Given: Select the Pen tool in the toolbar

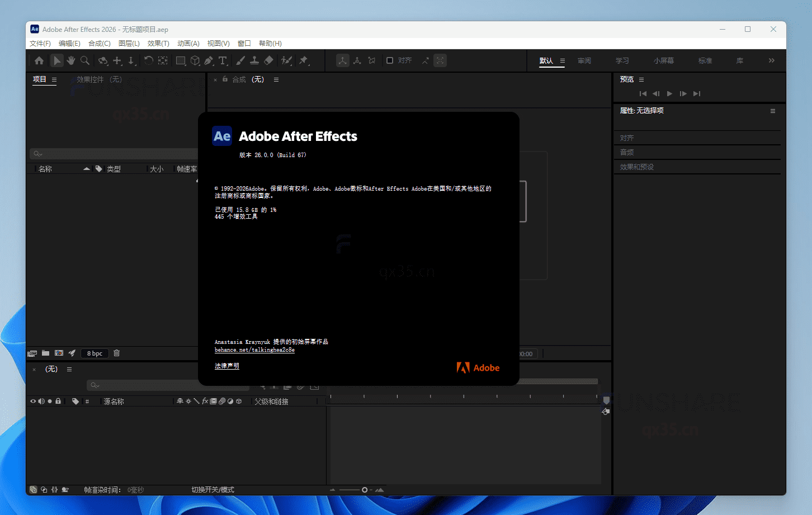Looking at the screenshot, I should 208,60.
